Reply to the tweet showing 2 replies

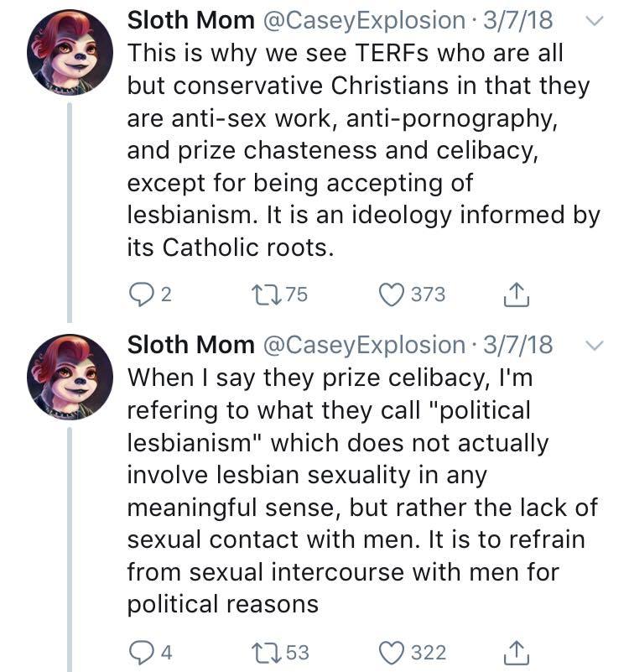coord(138,294)
